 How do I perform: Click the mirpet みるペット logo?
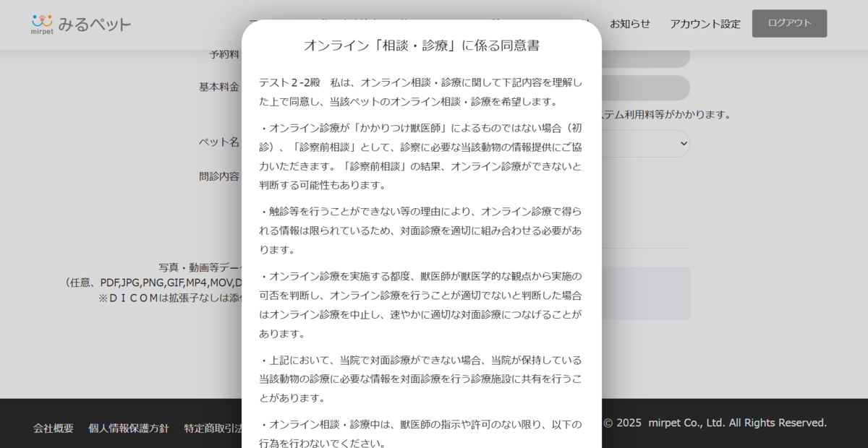(x=81, y=24)
